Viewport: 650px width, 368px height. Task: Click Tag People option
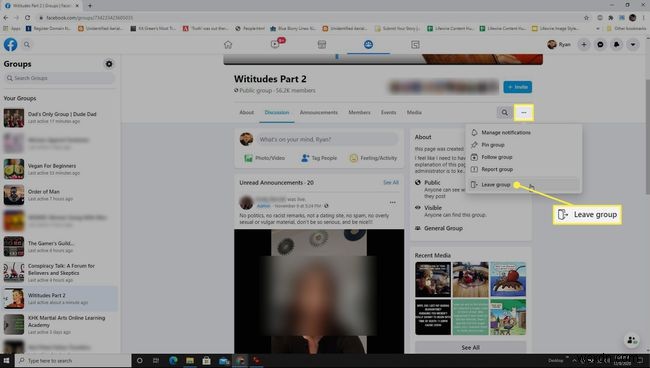point(319,158)
